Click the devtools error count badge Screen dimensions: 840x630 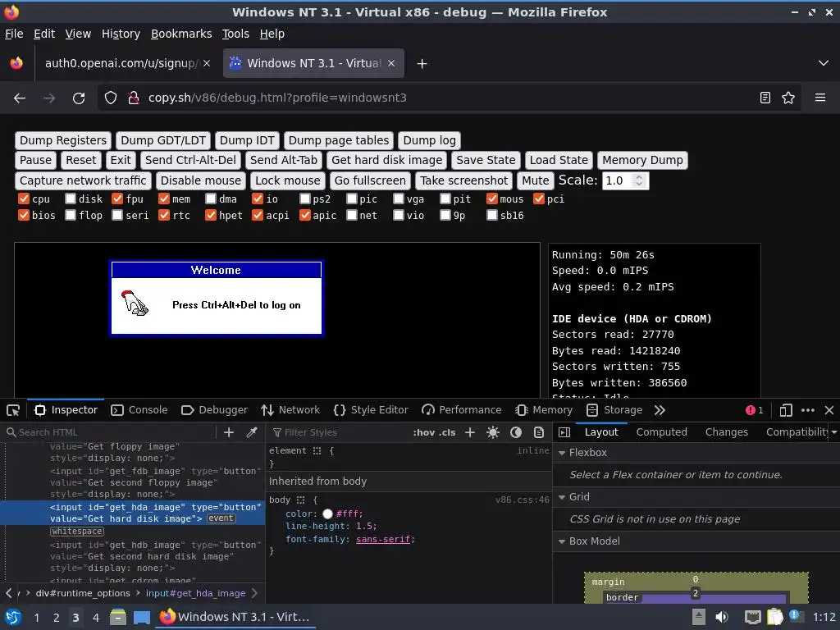click(755, 410)
